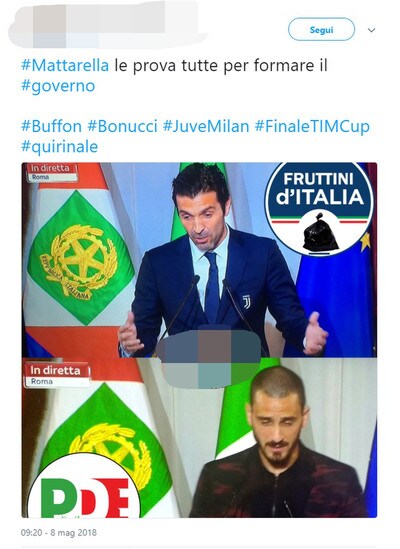Open the #JuveMilan hashtag

pyautogui.click(x=206, y=126)
